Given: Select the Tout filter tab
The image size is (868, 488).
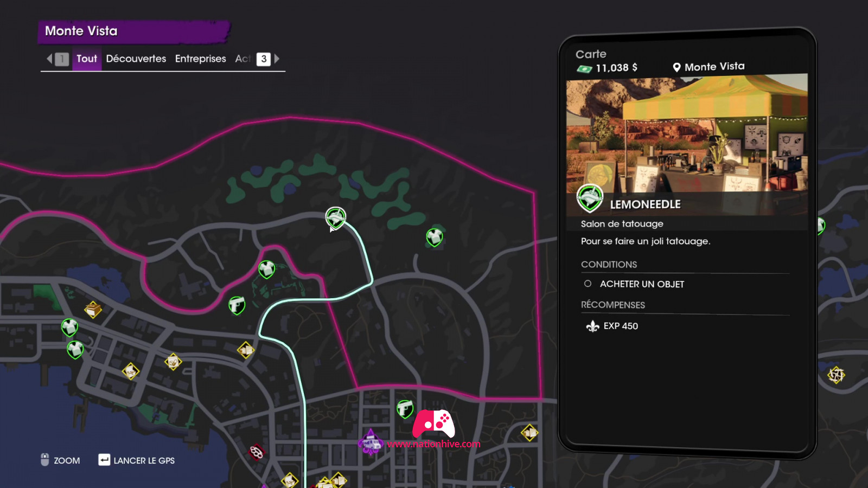Looking at the screenshot, I should (x=87, y=59).
